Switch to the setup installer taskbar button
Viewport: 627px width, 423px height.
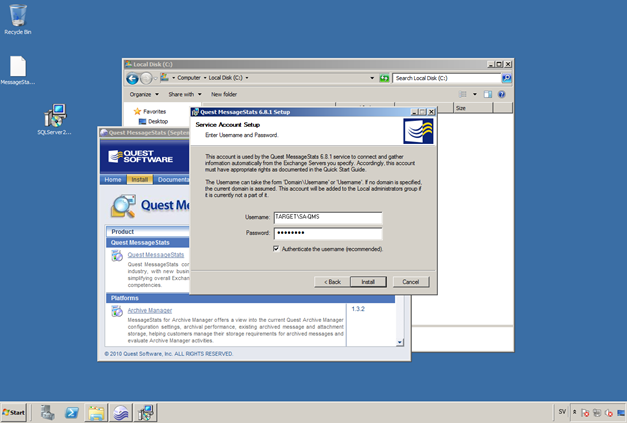point(146,413)
